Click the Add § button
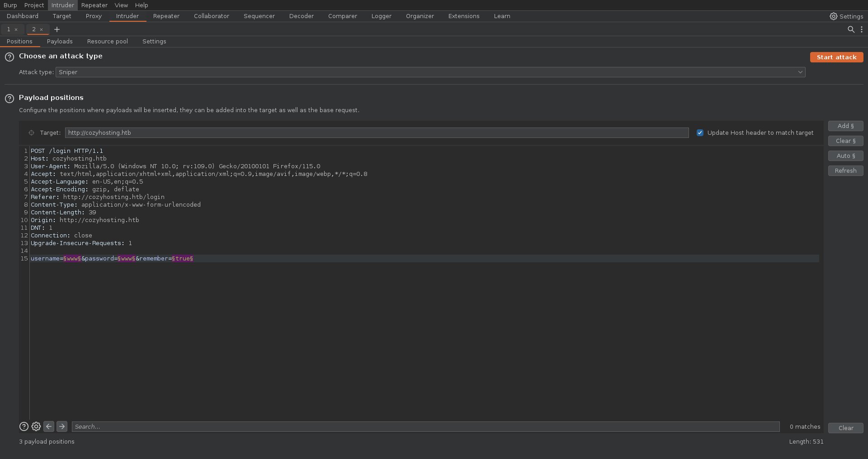This screenshot has height=459, width=868. [x=845, y=126]
